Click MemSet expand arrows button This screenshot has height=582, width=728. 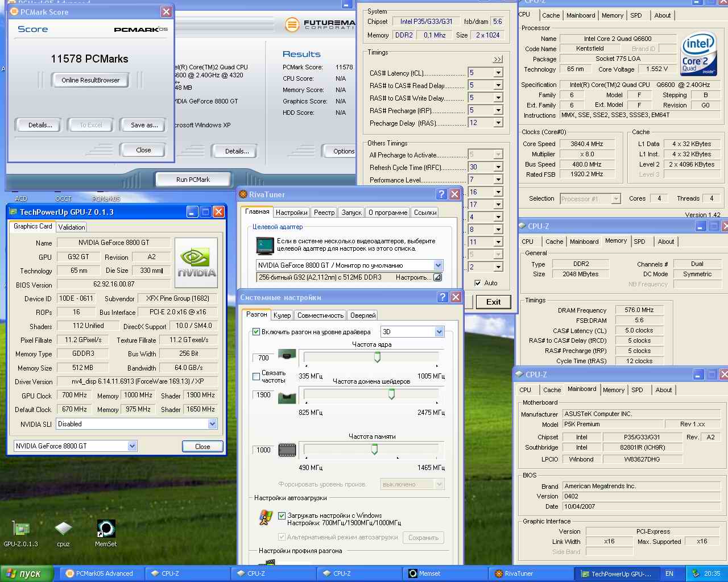point(498,59)
